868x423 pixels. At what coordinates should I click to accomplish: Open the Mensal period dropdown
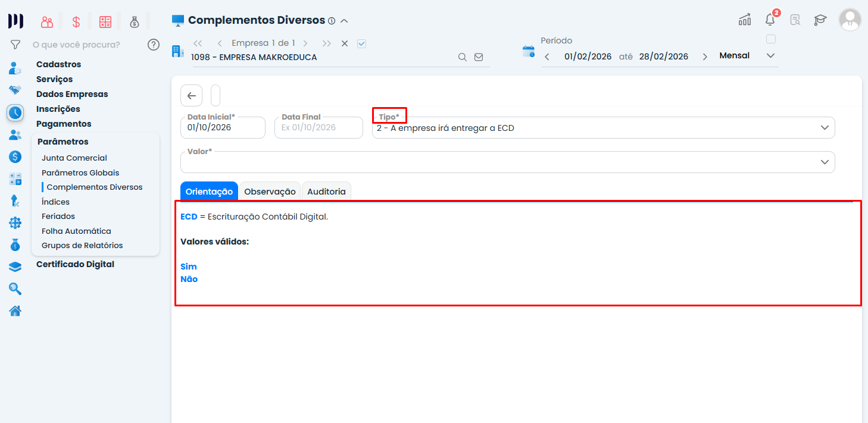pos(747,56)
